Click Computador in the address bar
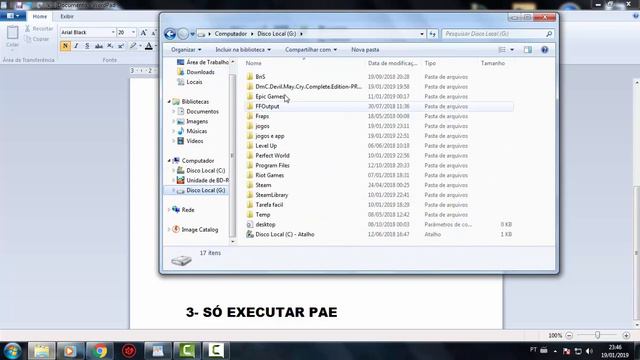640x360 pixels. 231,34
